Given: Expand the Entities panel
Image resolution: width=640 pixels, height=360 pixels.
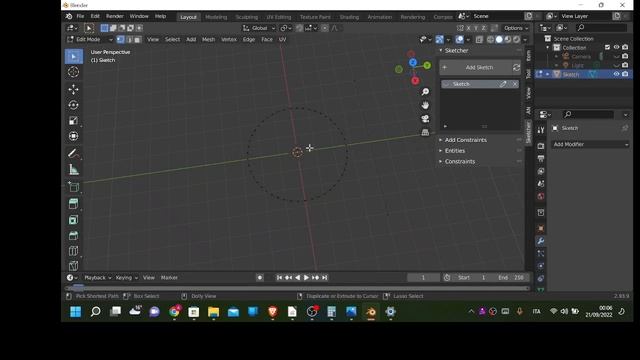Looking at the screenshot, I should [455, 151].
